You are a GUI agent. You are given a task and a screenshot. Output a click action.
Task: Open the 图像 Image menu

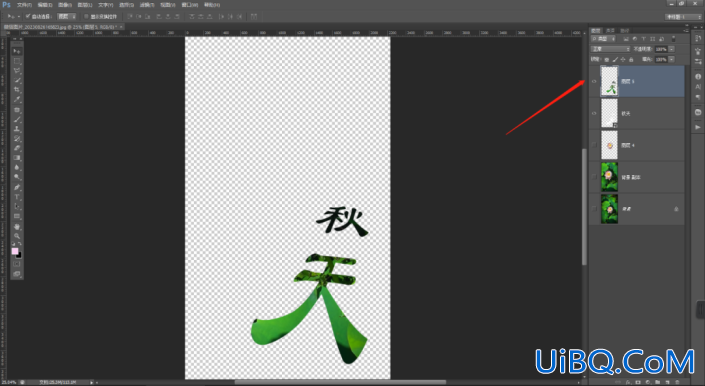[x=65, y=5]
